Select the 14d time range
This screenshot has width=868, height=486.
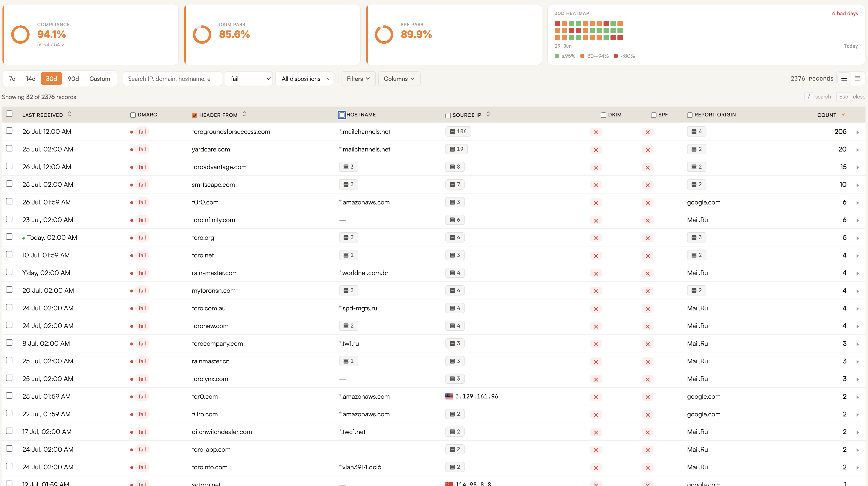coord(31,79)
